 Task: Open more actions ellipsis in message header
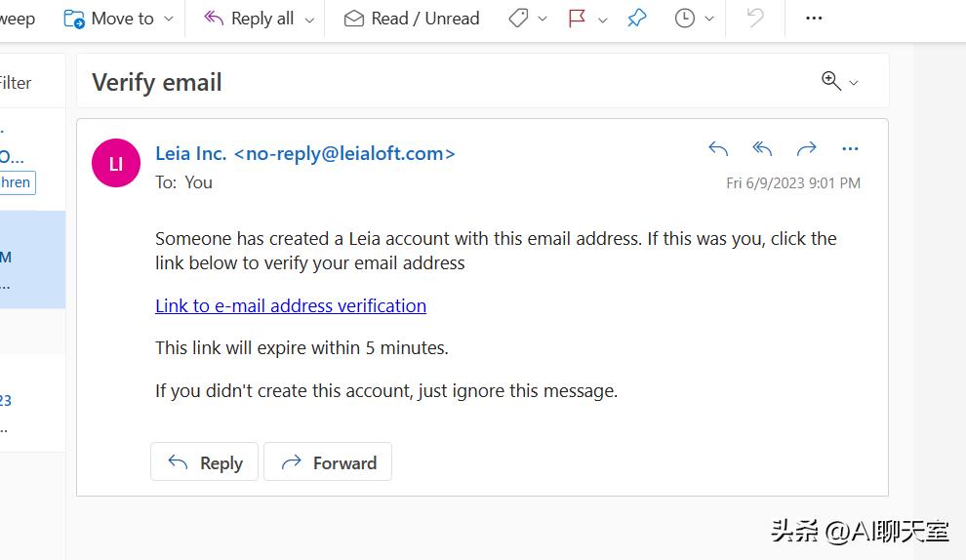click(x=850, y=149)
